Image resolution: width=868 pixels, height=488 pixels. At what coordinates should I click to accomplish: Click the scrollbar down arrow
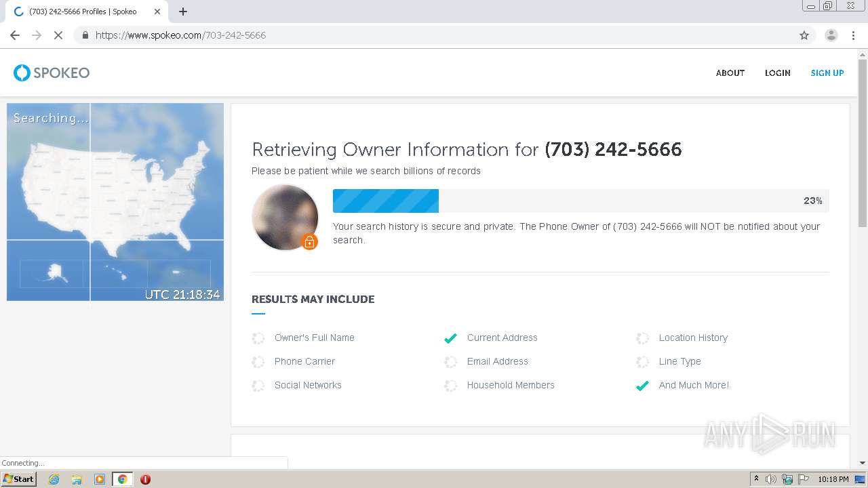point(863,463)
